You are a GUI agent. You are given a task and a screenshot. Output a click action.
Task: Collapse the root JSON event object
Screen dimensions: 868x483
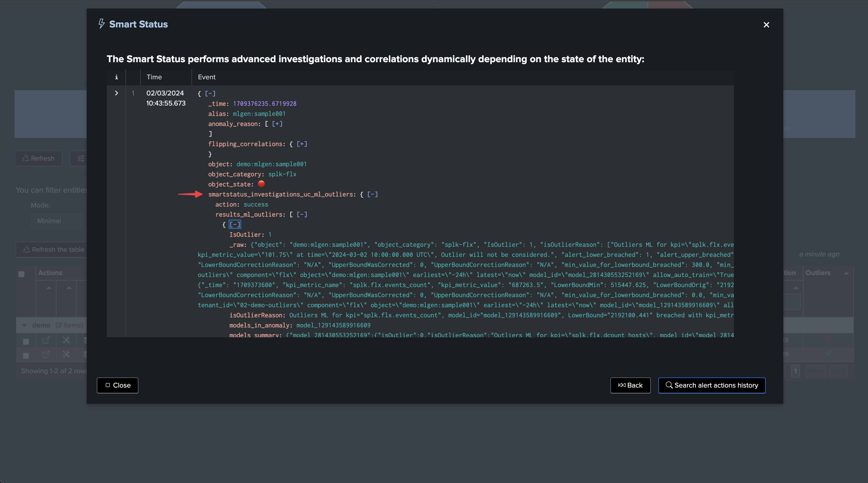click(210, 94)
